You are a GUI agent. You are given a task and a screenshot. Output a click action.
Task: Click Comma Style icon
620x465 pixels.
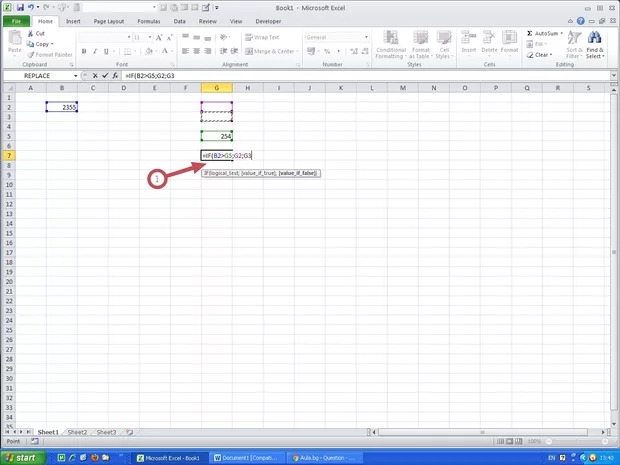click(338, 51)
